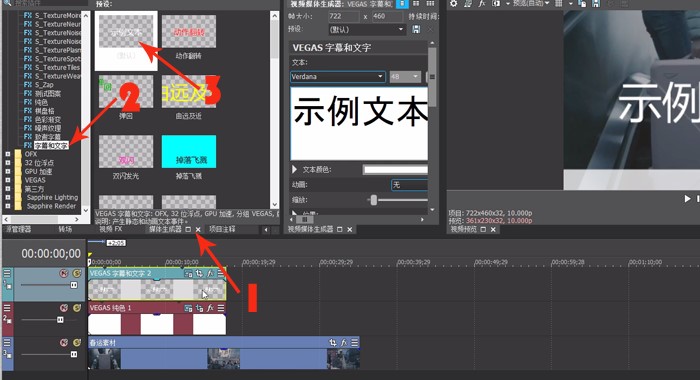Open 动画 animation dropdown showing 无

click(409, 185)
